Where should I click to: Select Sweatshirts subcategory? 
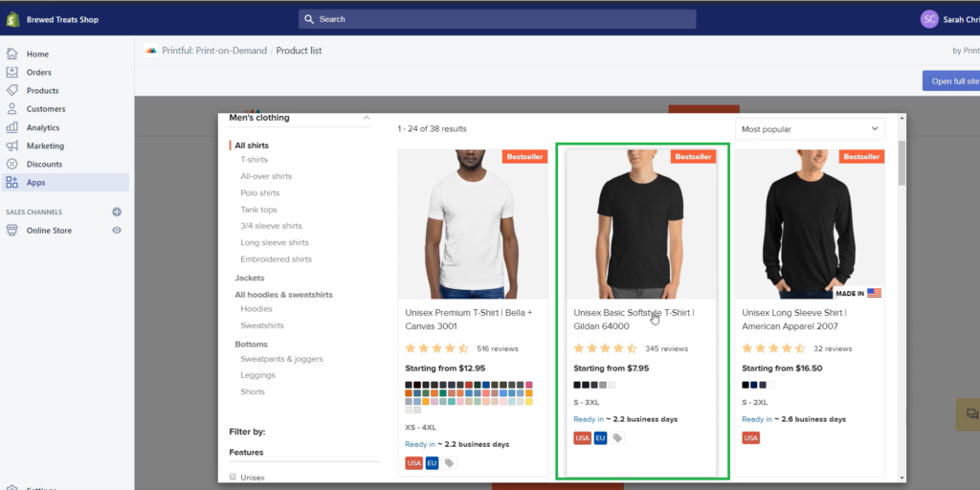pos(262,325)
